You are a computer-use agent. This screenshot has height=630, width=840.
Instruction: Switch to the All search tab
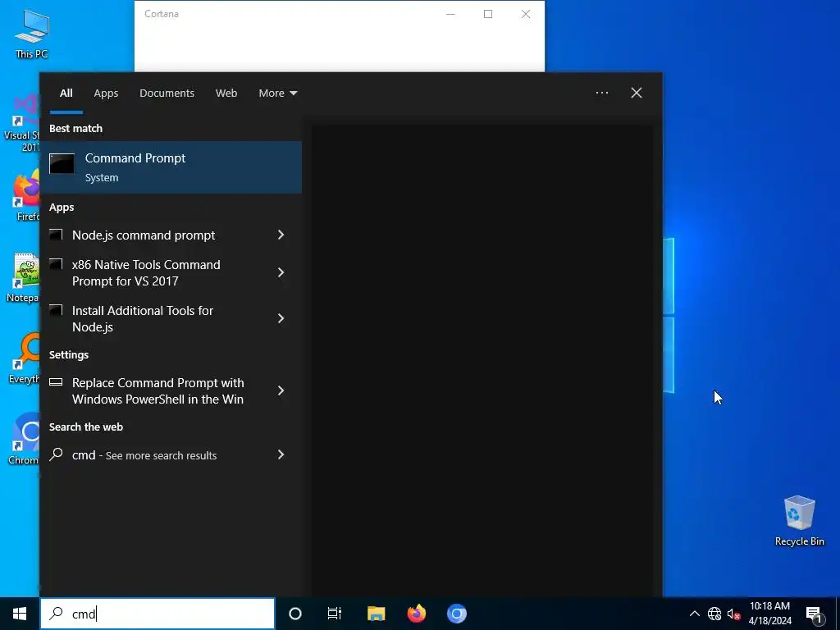pos(66,94)
